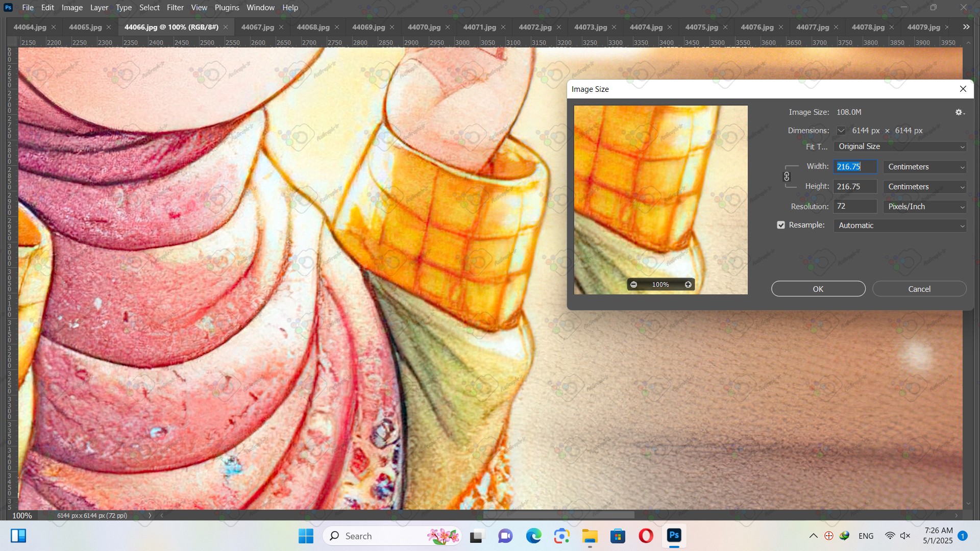This screenshot has height=551, width=980.
Task: Expand the status bar info arrow
Action: pos(150,515)
